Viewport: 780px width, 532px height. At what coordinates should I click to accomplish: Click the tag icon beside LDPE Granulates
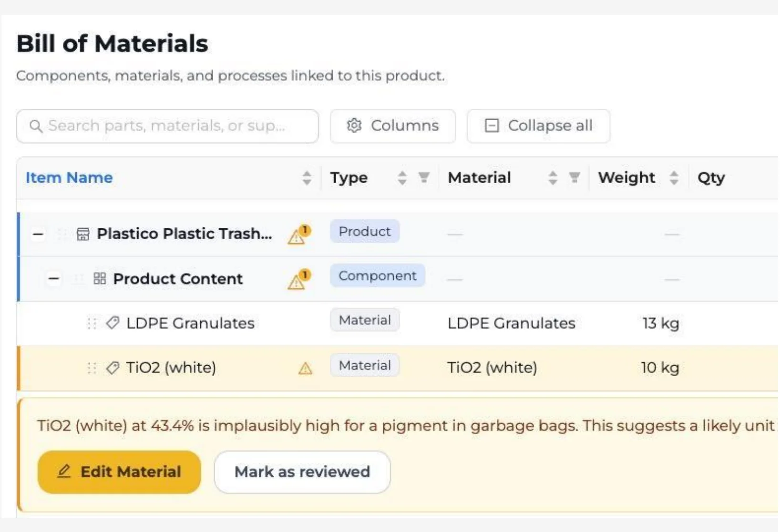113,323
